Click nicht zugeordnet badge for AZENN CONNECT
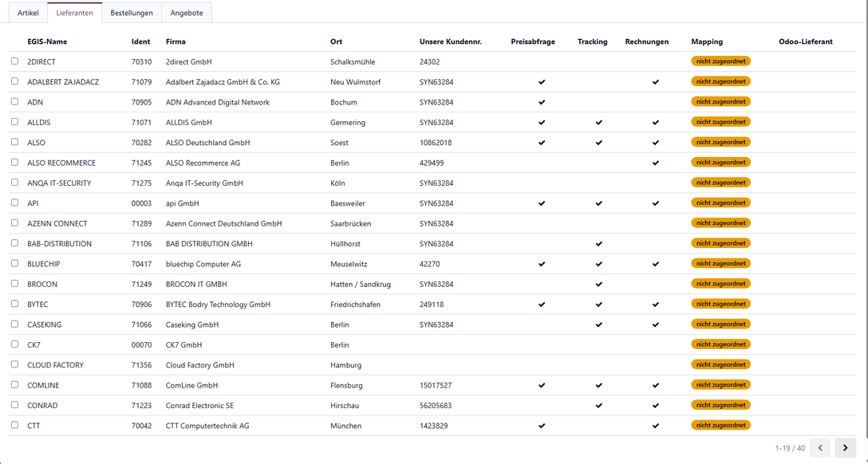This screenshot has width=868, height=464. coord(720,223)
